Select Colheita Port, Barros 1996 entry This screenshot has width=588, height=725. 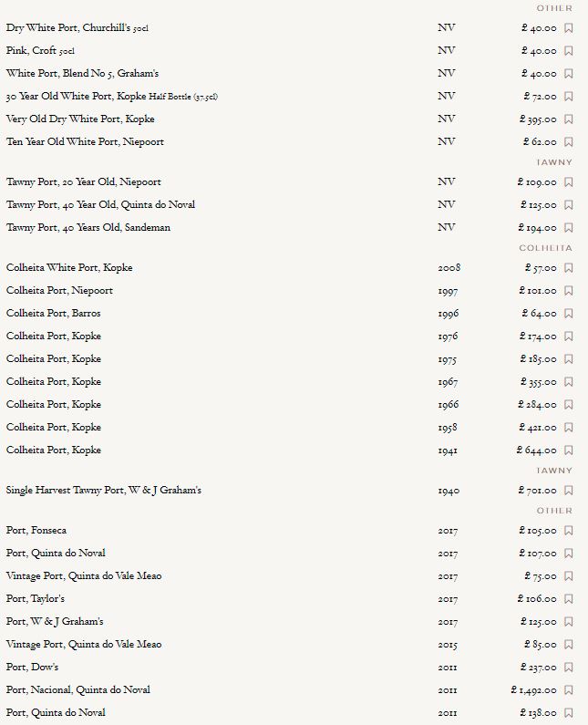pyautogui.click(x=54, y=314)
